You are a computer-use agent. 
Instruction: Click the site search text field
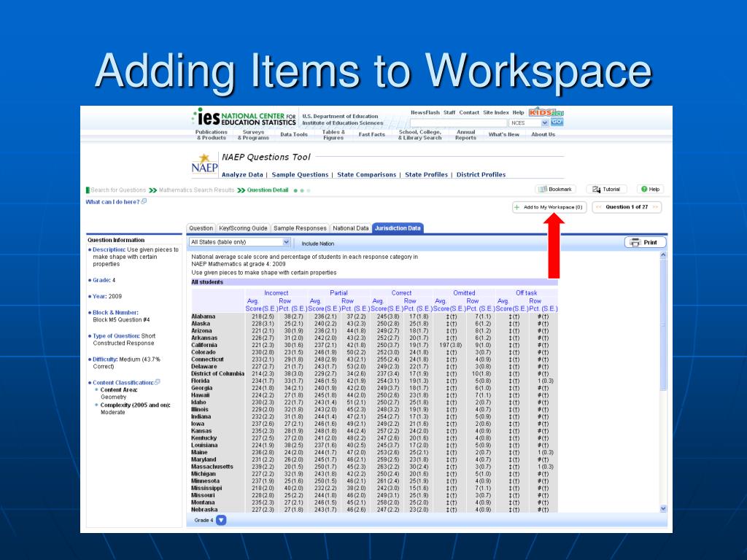458,122
